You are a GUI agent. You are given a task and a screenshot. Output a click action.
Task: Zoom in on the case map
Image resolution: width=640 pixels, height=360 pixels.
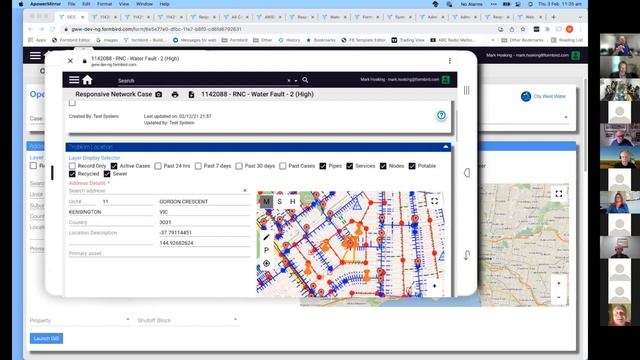click(x=434, y=286)
